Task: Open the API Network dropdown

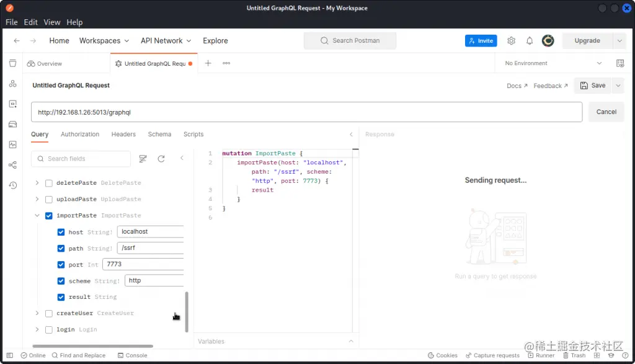Action: [x=166, y=40]
